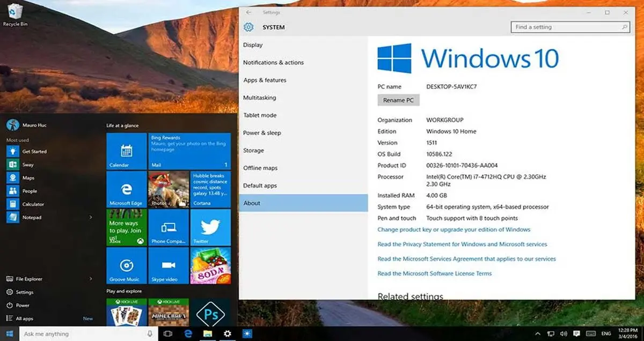The height and width of the screenshot is (341, 644).
Task: Show hidden system tray icons
Action: [538, 333]
